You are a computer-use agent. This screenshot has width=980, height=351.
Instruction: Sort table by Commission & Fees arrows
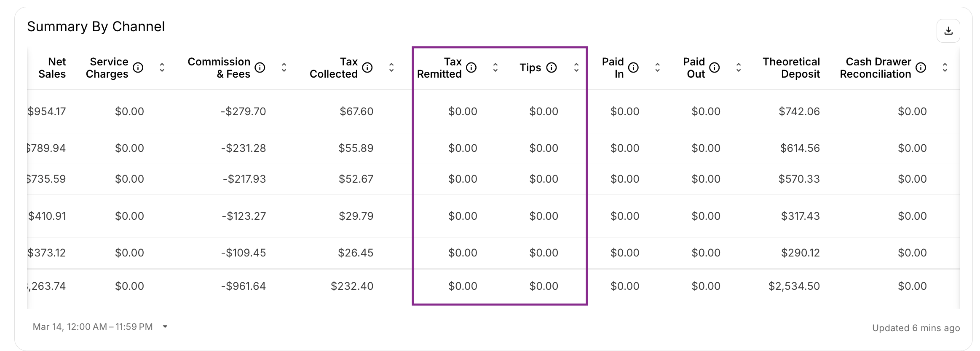click(x=284, y=67)
